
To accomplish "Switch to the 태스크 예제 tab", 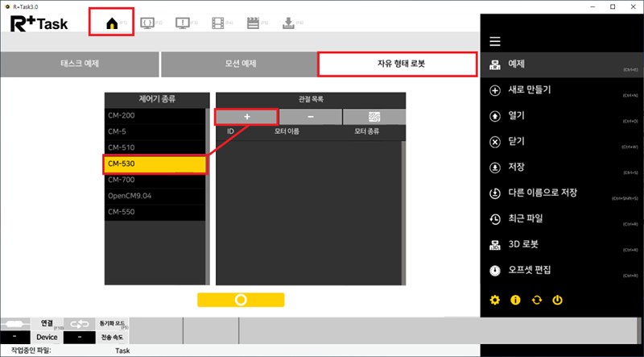I will pyautogui.click(x=79, y=64).
